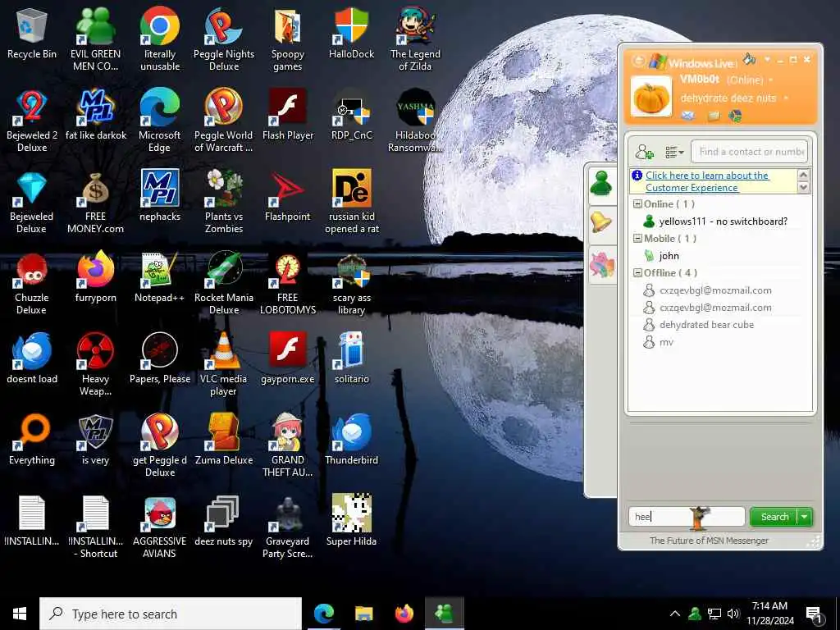The width and height of the screenshot is (840, 630).
Task: Select the Bejeweled 2 Deluxe icon
Action: 32,121
